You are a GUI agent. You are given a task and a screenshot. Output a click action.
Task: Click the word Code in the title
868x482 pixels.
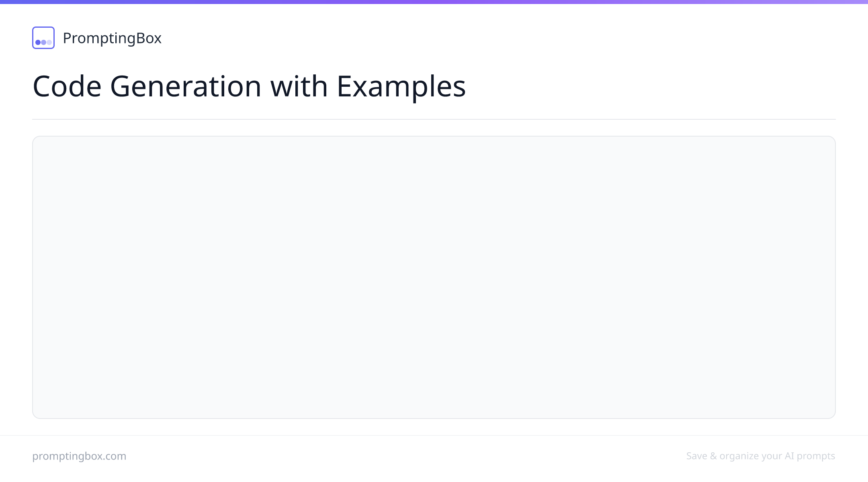(67, 86)
